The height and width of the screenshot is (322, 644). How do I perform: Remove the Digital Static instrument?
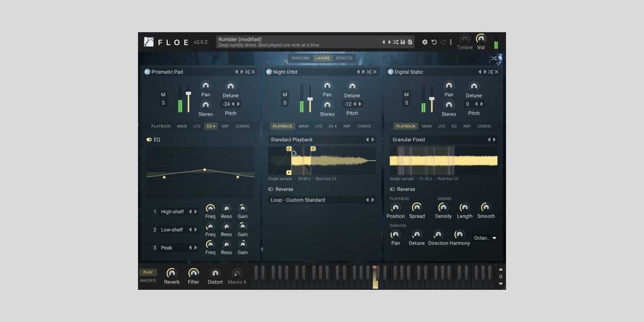(496, 72)
